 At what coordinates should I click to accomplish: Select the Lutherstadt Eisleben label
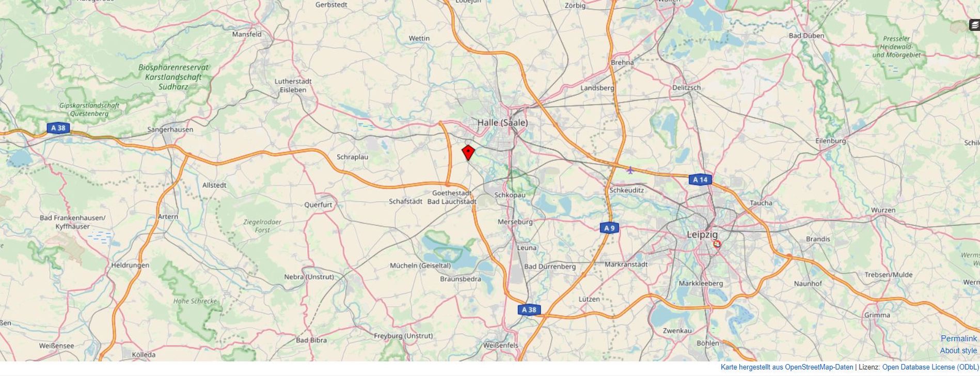click(x=293, y=86)
